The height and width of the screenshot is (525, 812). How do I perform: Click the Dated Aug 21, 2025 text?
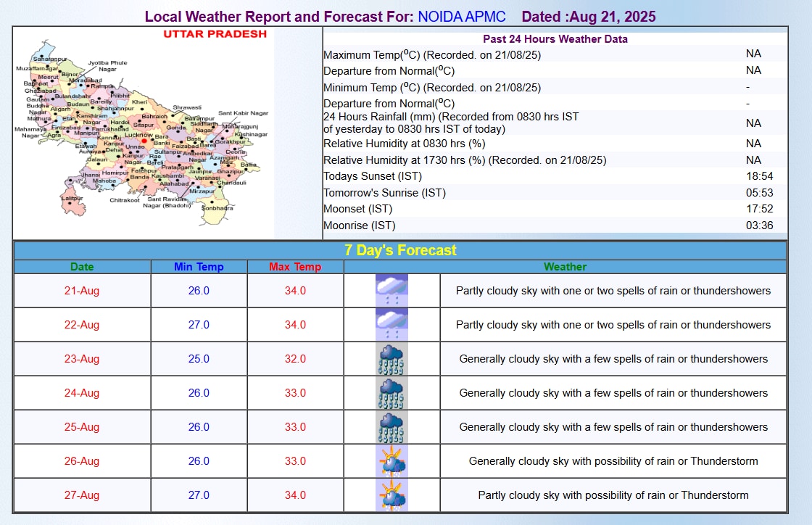(588, 17)
